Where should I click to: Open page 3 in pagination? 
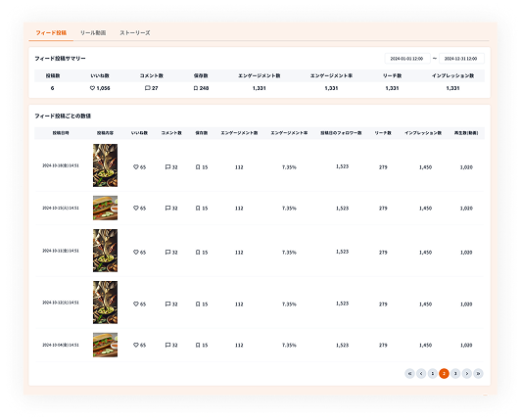455,373
